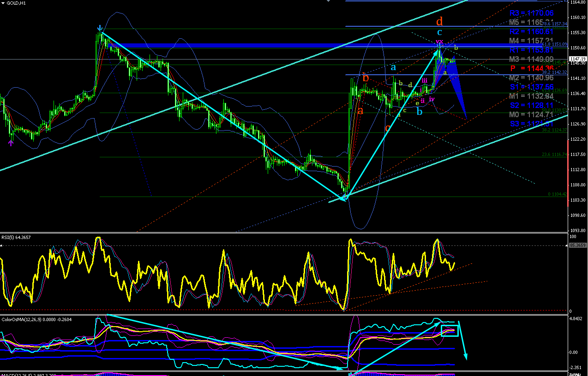
Task: Select the R2 = 1160.61 resistance label
Action: (x=532, y=31)
